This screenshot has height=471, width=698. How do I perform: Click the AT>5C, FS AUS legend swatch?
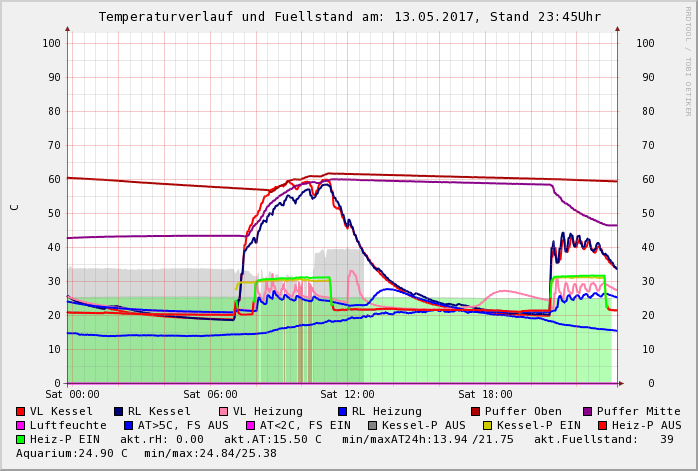(129, 425)
